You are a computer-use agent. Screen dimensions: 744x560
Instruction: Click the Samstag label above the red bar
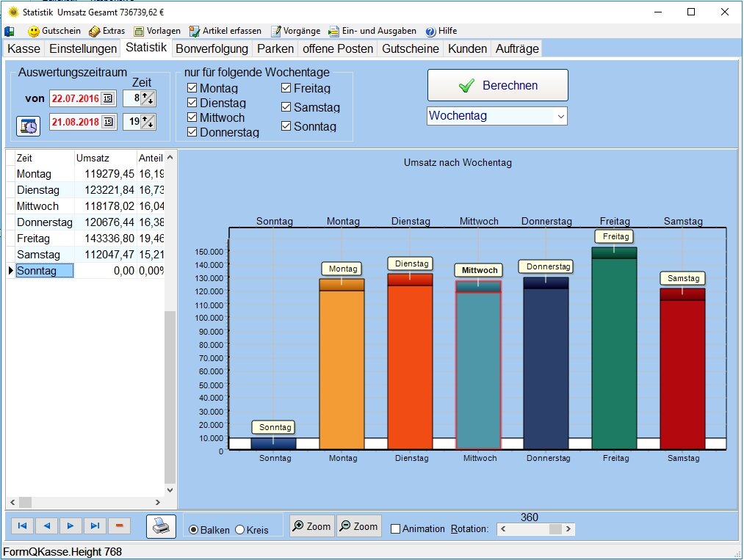pyautogui.click(x=683, y=278)
